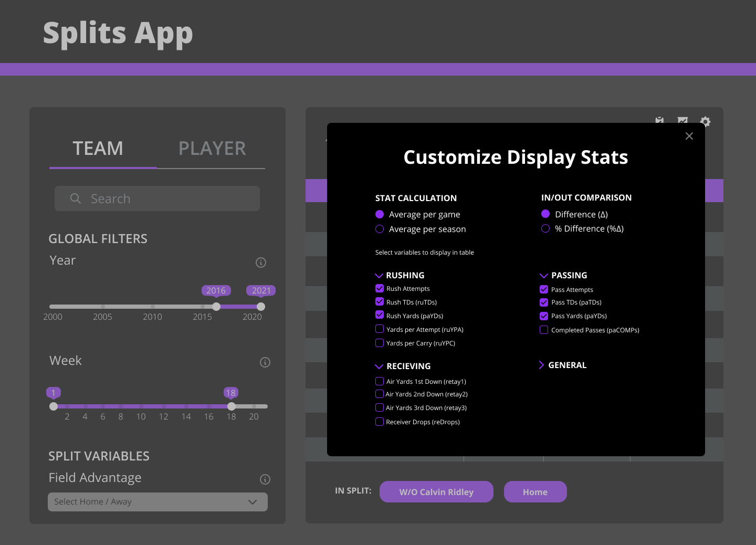Click the SPLIT VARIABLES heading

tap(99, 456)
